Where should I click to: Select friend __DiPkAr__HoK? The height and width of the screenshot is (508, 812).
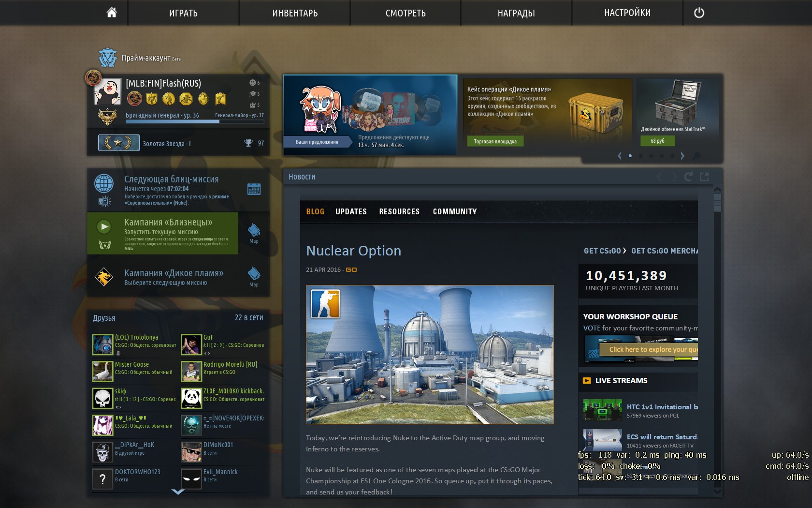pyautogui.click(x=134, y=452)
